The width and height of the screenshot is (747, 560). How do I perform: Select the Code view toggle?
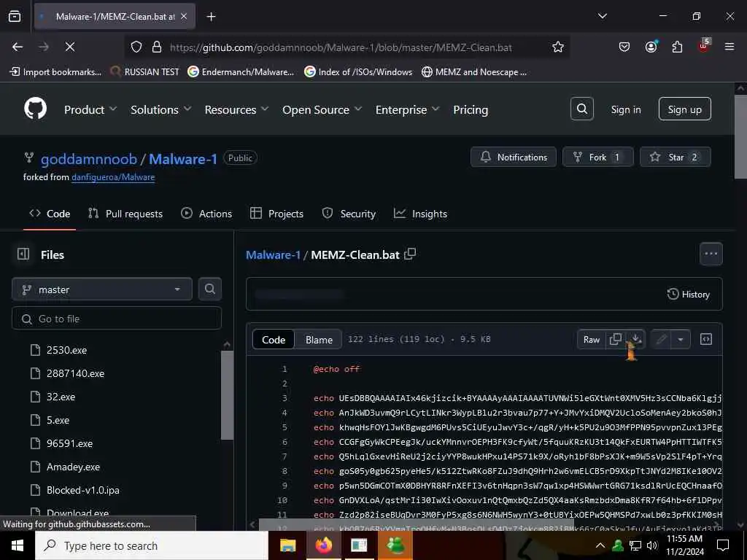(x=274, y=340)
